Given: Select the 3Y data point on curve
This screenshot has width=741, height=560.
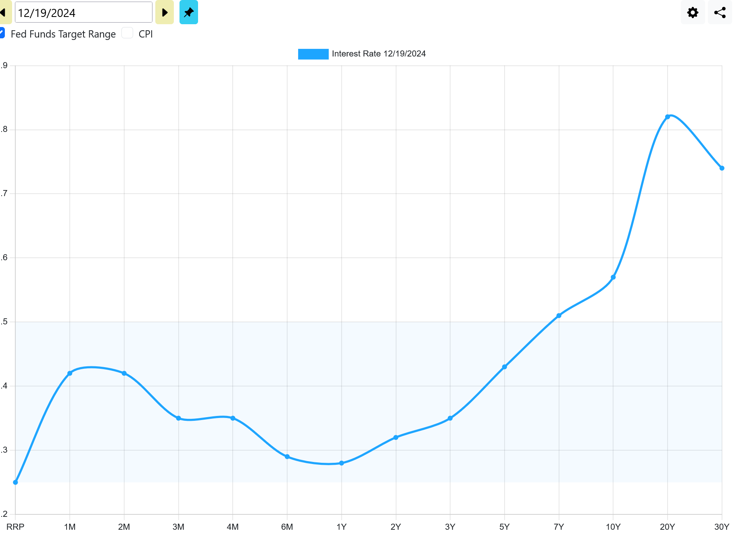Looking at the screenshot, I should 450,418.
